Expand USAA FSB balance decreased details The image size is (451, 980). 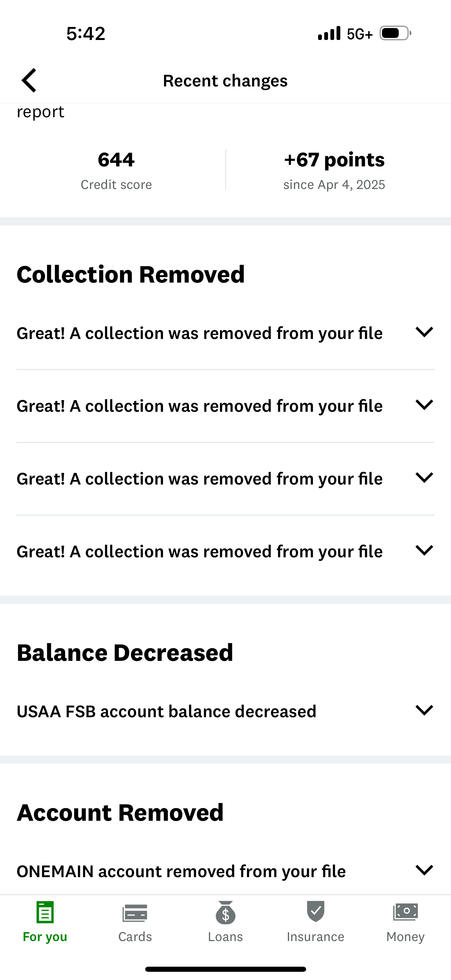pyautogui.click(x=425, y=711)
